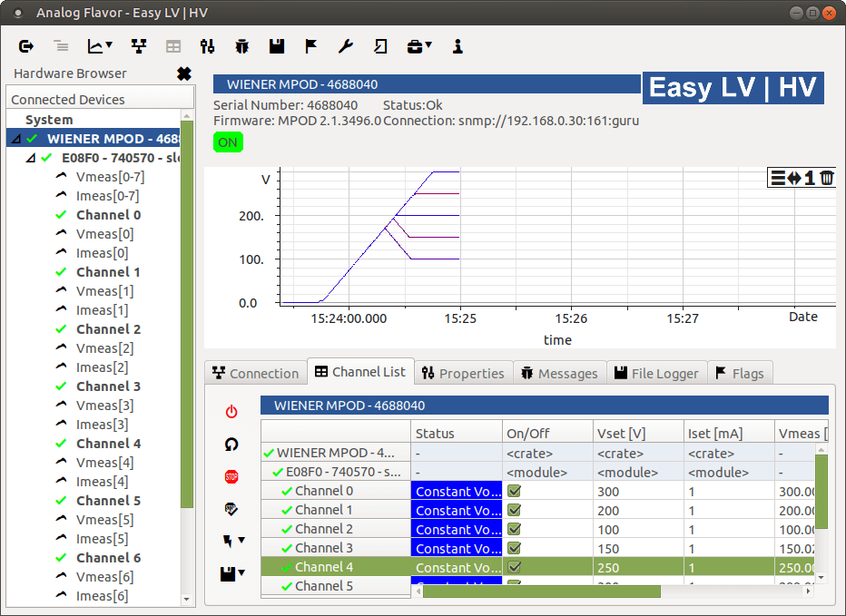Click the floppy disk file logger toolbar icon
846x616 pixels.
click(x=277, y=46)
